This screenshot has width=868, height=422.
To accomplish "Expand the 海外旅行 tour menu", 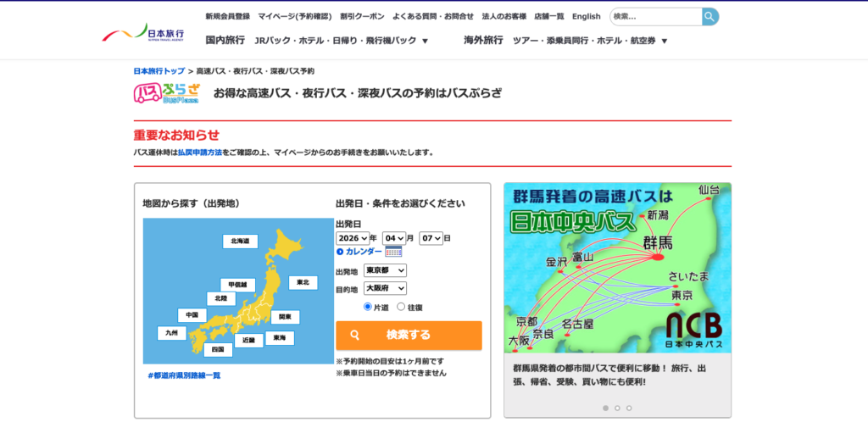I will point(664,41).
